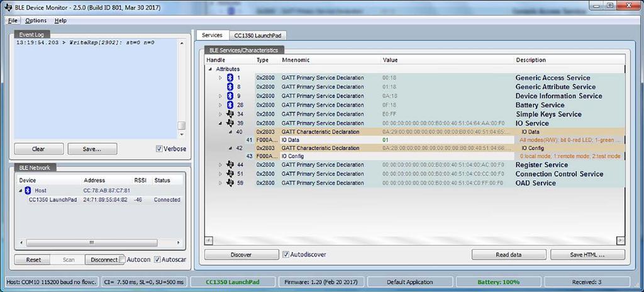Toggle the Autocon checkbox
The height and width of the screenshot is (292, 644).
tap(121, 259)
